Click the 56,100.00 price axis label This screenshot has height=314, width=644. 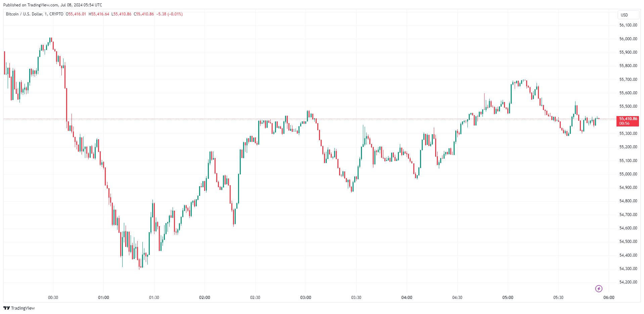tap(628, 25)
